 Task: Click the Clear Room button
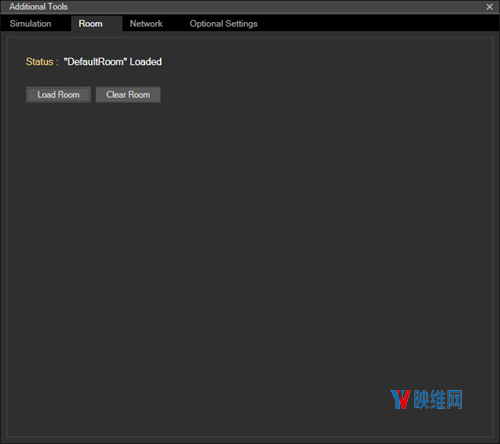tap(128, 95)
